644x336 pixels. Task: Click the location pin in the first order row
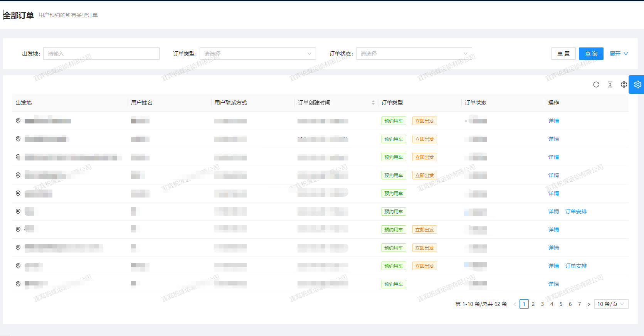18,121
